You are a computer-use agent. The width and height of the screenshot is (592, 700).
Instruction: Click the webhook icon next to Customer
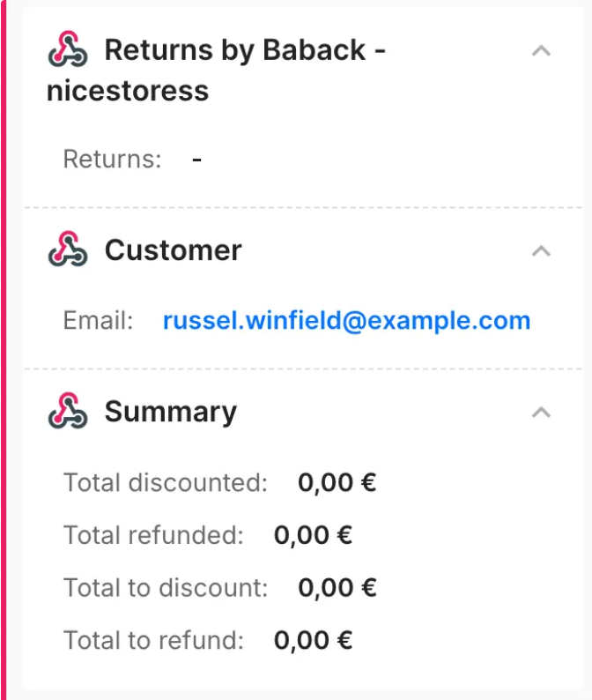(x=68, y=250)
